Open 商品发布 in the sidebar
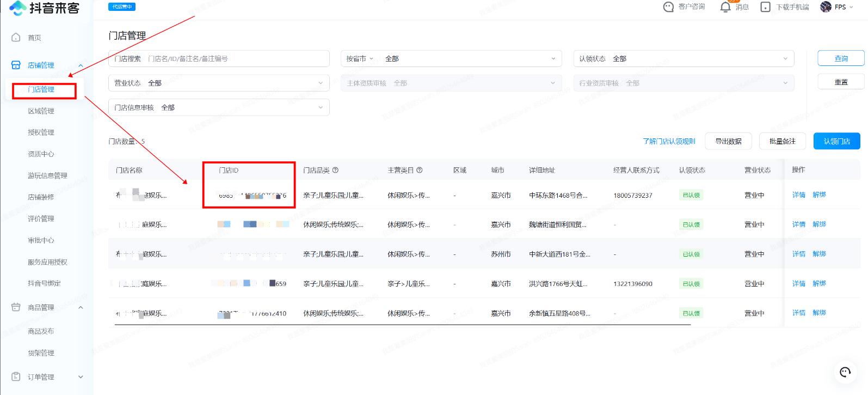The width and height of the screenshot is (868, 395). point(41,331)
